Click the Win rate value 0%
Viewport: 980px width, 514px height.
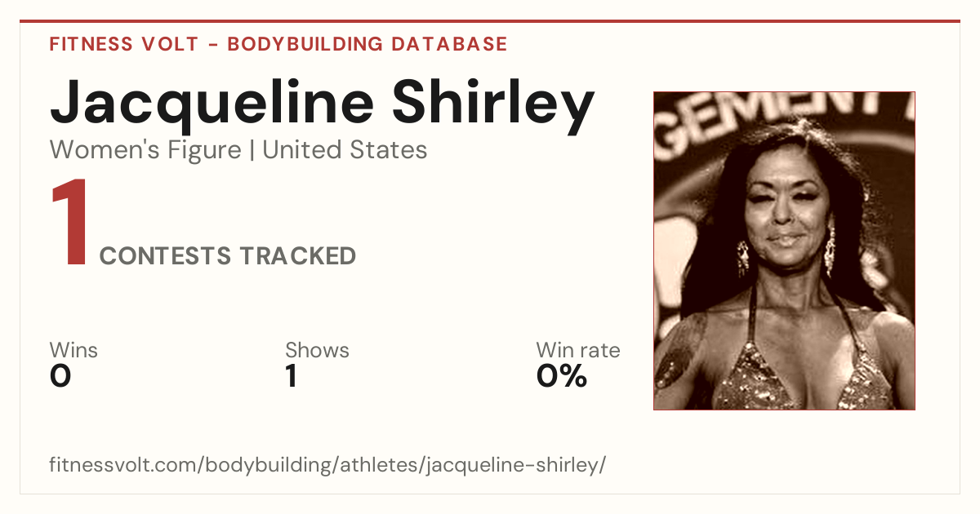[x=562, y=376]
